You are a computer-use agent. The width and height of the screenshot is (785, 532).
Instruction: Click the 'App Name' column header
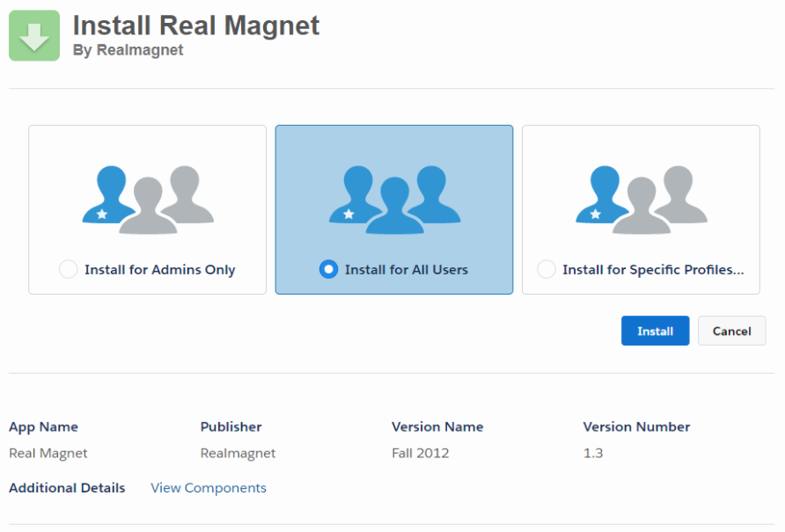(x=43, y=426)
